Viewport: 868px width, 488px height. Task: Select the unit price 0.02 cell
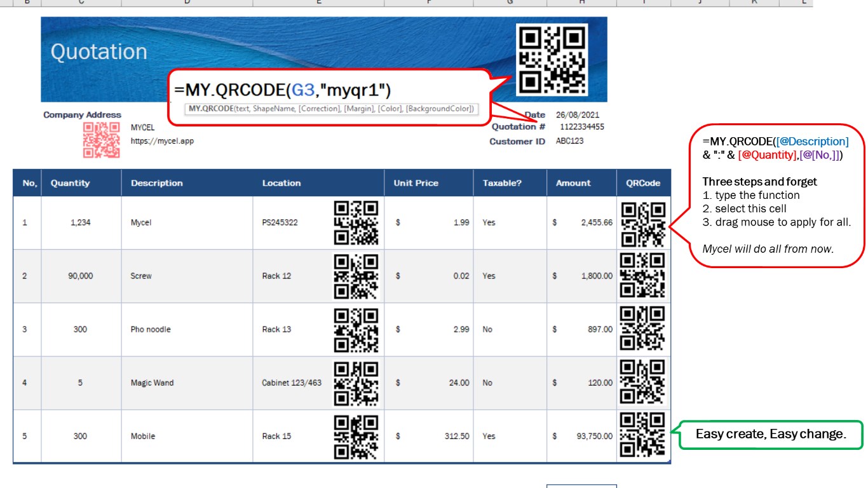pyautogui.click(x=429, y=276)
